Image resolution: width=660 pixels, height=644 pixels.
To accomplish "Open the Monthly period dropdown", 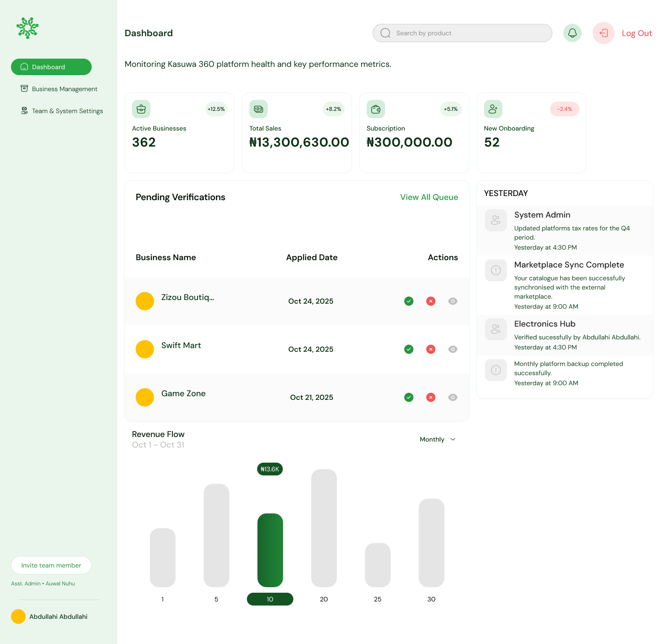I will click(x=438, y=439).
